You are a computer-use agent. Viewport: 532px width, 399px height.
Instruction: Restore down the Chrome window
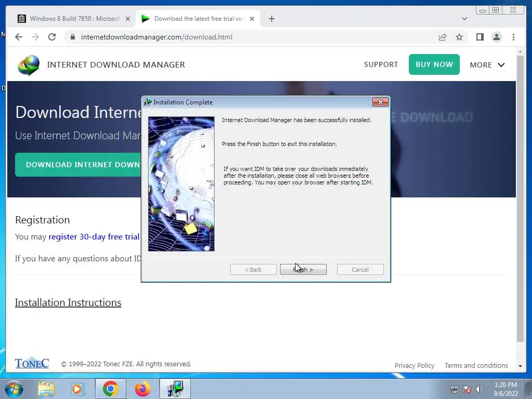[x=495, y=10]
